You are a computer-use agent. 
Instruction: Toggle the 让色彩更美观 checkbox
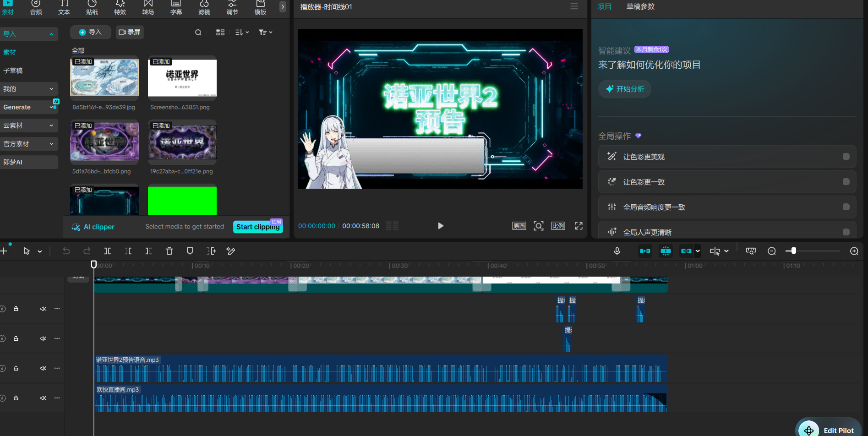pos(846,157)
